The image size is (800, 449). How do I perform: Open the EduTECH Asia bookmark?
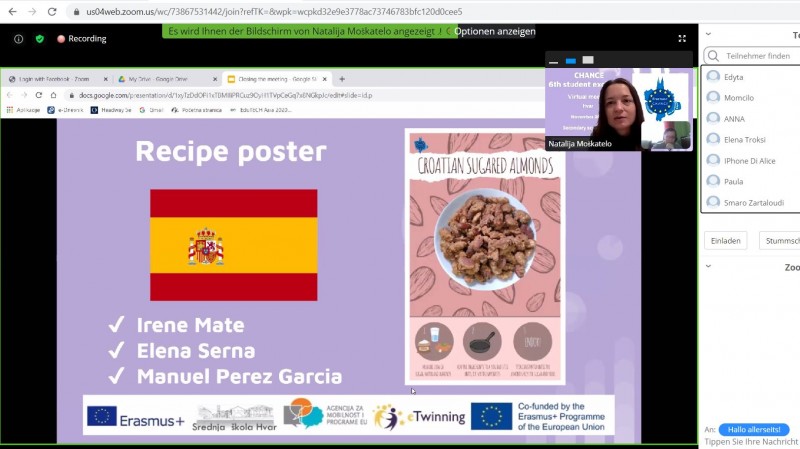click(261, 110)
